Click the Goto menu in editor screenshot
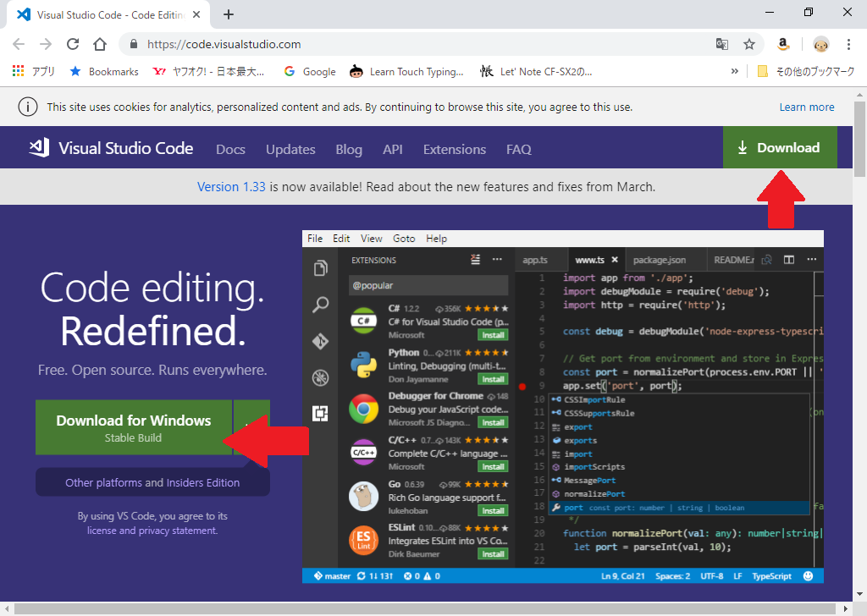Viewport: 867px width, 616px height. (404, 238)
